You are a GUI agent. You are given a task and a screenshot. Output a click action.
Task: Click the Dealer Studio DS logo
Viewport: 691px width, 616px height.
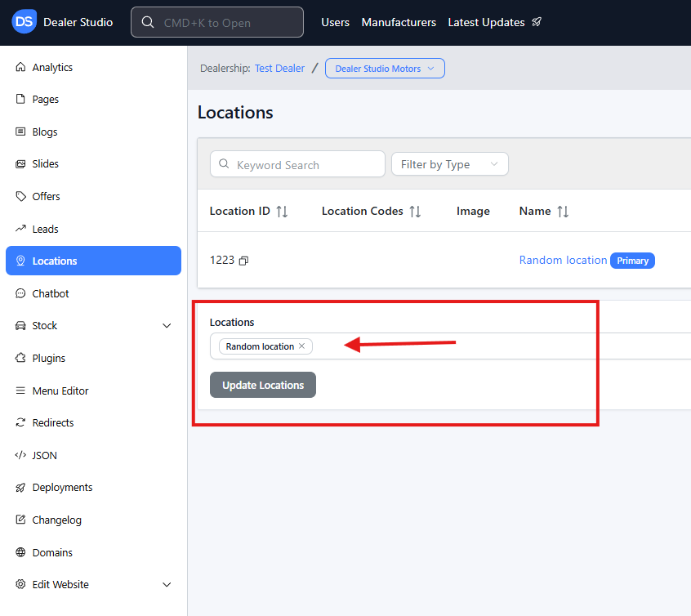[x=25, y=22]
